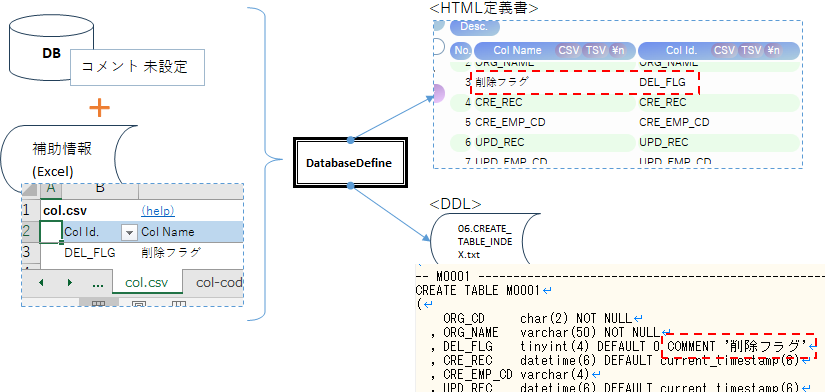
Task: Click the Desc. button
Action: (x=474, y=26)
